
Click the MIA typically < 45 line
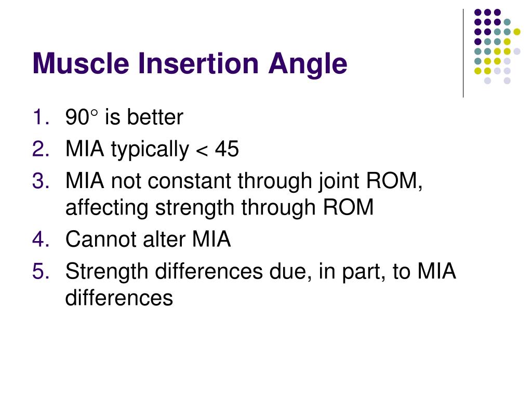coord(152,149)
